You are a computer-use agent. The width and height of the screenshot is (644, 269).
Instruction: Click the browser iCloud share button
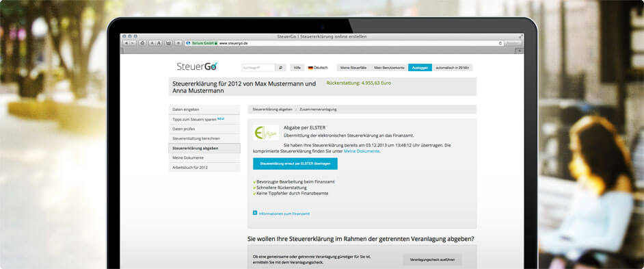click(x=142, y=42)
